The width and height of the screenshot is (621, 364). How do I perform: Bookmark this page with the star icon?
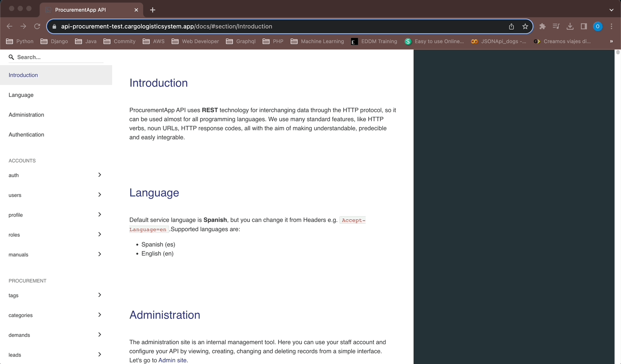click(x=525, y=26)
